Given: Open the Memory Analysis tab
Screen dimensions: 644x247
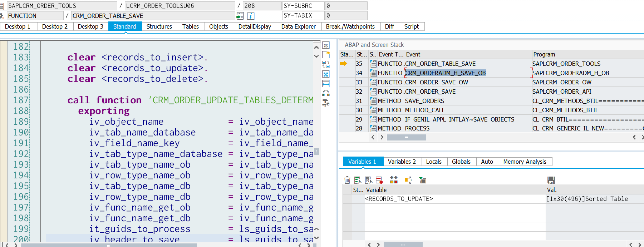Looking at the screenshot, I should 525,162.
